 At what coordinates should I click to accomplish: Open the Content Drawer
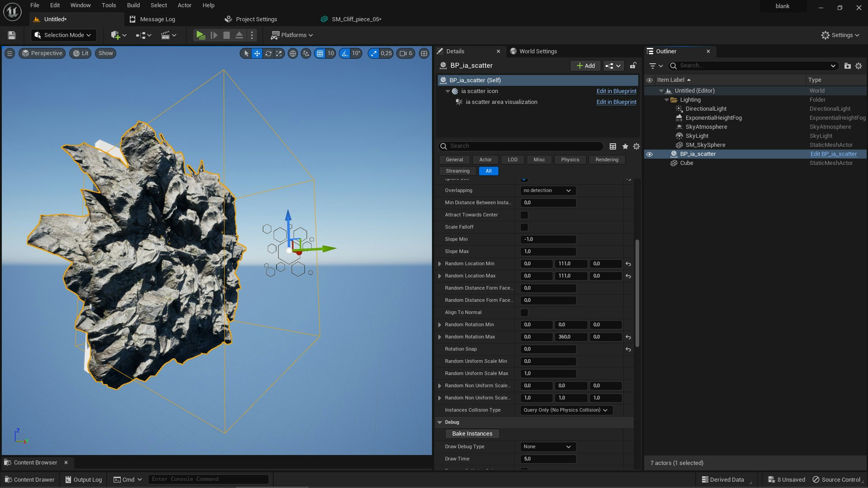30,480
